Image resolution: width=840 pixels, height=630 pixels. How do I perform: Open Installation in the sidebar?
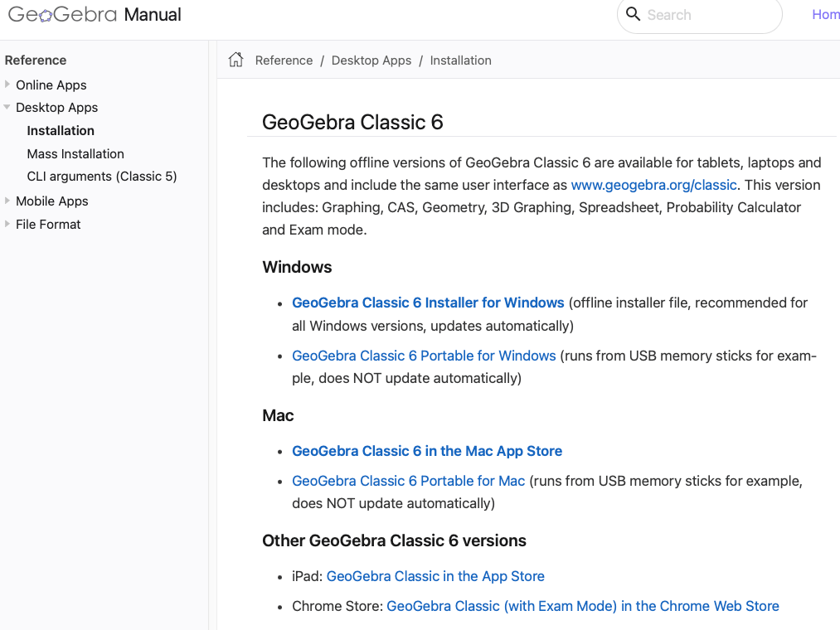pos(61,131)
